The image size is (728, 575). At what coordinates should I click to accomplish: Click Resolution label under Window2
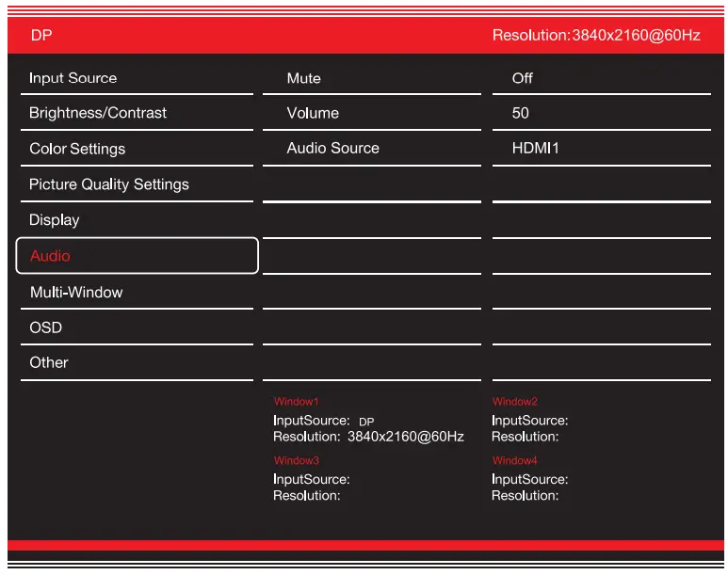[526, 437]
